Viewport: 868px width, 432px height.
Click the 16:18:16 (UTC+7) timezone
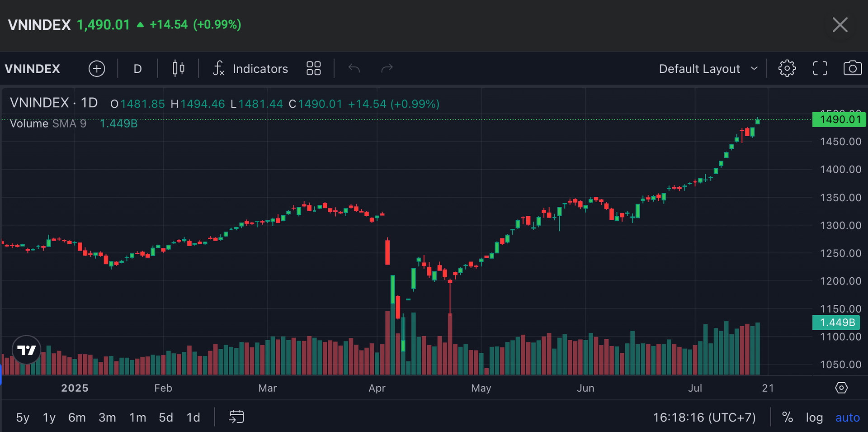pos(704,418)
